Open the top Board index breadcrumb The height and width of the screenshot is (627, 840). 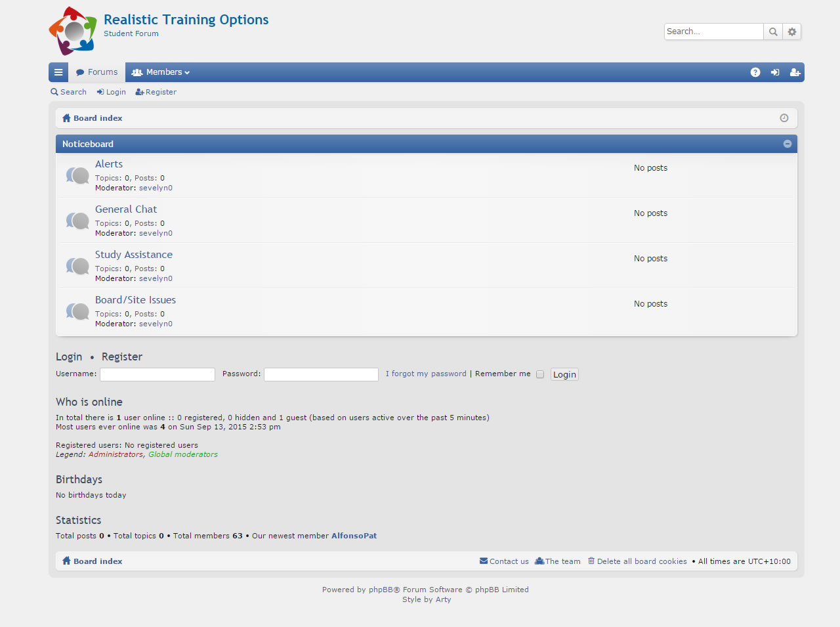[93, 118]
